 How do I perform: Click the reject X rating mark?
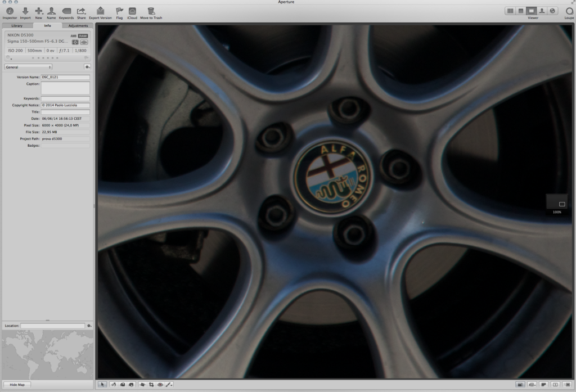tap(33, 58)
